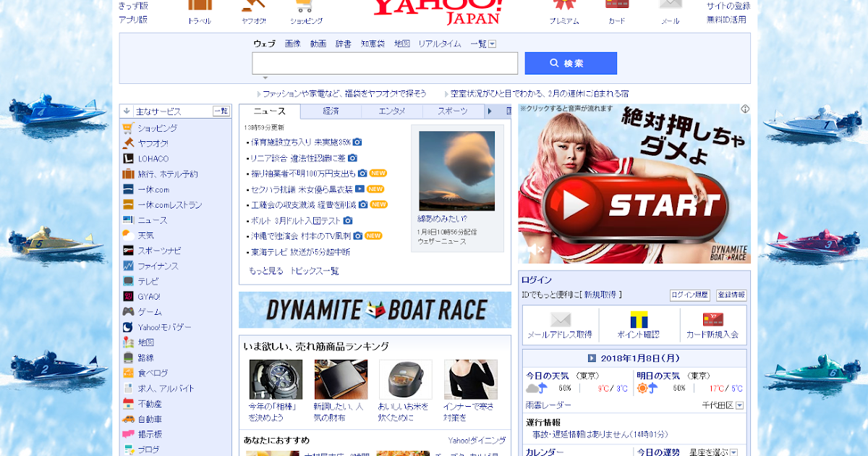Click the LOHACO icon in services list
This screenshot has height=456, width=868.
(127, 159)
